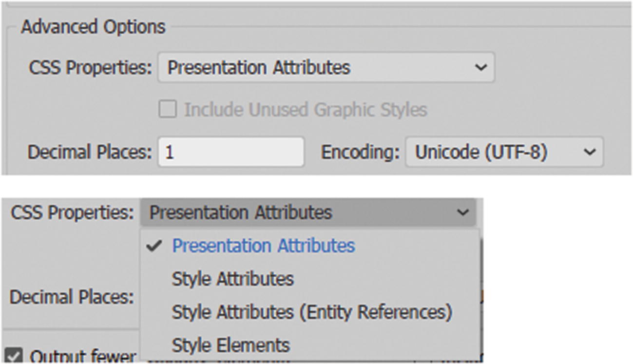633x364 pixels.
Task: Collapse the expanded CSS Properties dropdown header
Action: pyautogui.click(x=307, y=212)
